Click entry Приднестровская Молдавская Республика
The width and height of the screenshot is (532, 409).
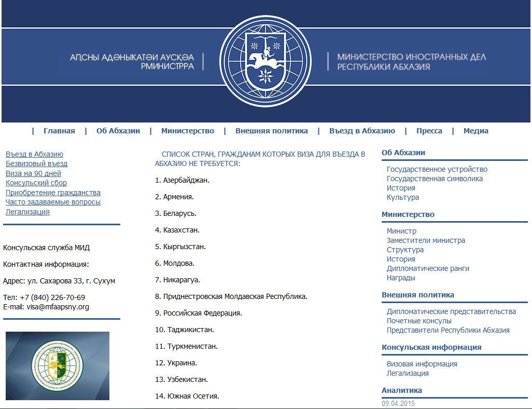tap(235, 296)
